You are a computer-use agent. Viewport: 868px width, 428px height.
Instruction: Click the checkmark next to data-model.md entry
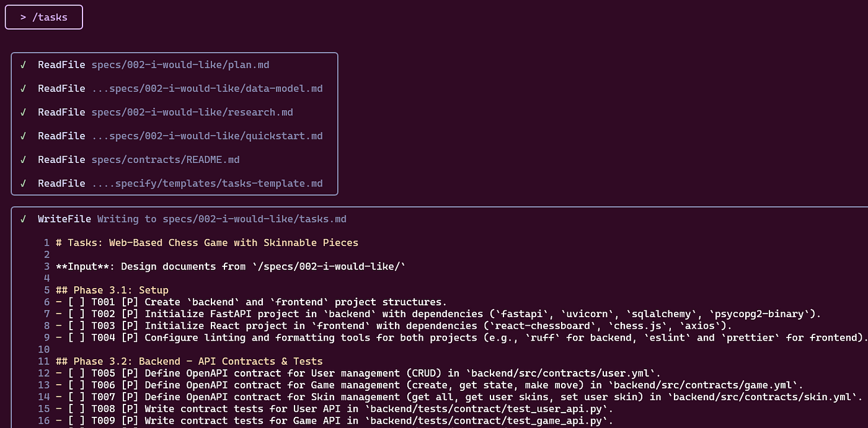[23, 89]
